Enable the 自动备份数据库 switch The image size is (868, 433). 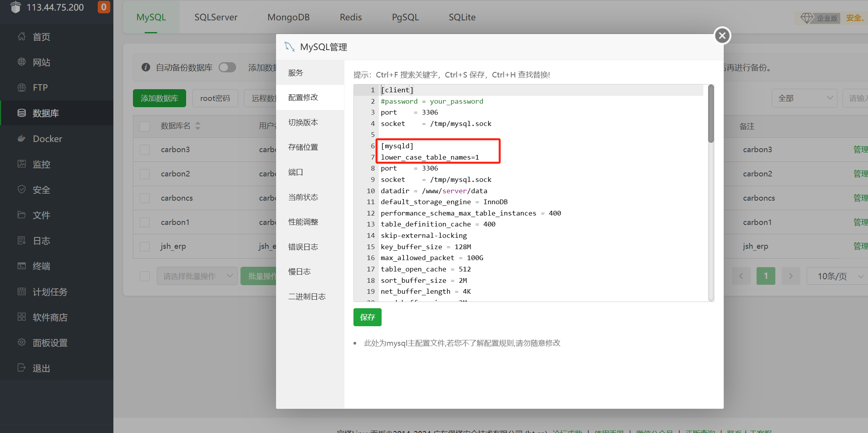(227, 67)
